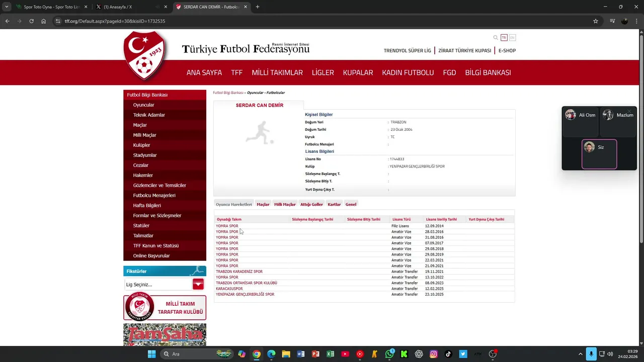The width and height of the screenshot is (644, 362).
Task: Open Oyuncular in sidebar
Action: click(x=143, y=105)
